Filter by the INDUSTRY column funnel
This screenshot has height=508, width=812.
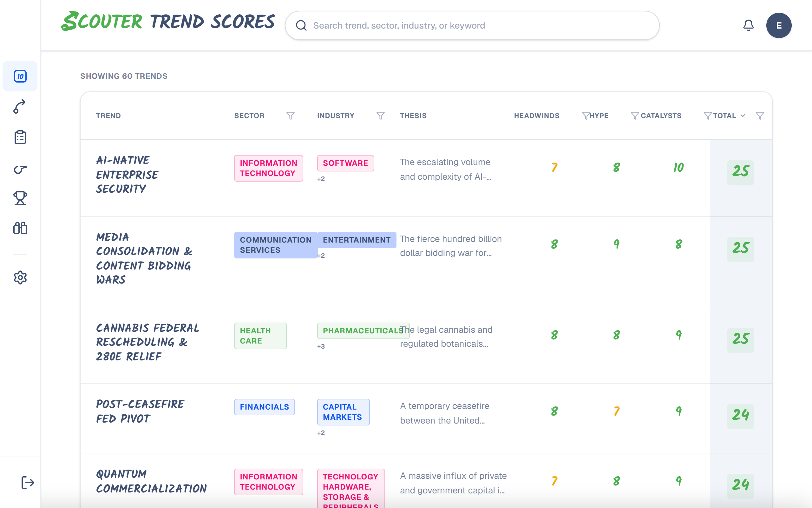381,116
